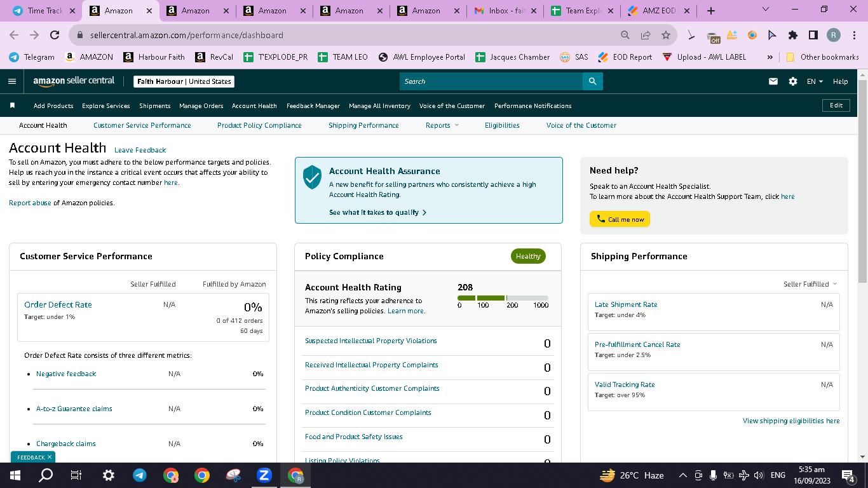This screenshot has height=488, width=868.
Task: Open the Seller Central hamburger menu
Action: click(x=12, y=81)
